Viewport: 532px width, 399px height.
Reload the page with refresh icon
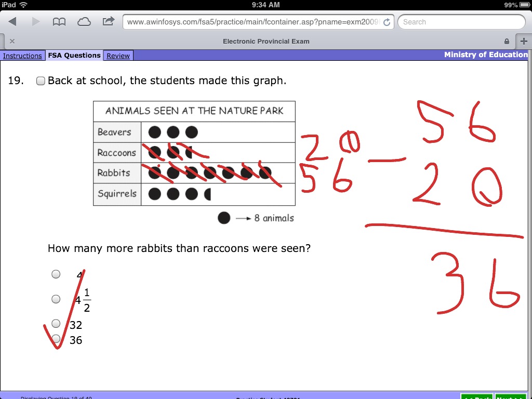386,22
